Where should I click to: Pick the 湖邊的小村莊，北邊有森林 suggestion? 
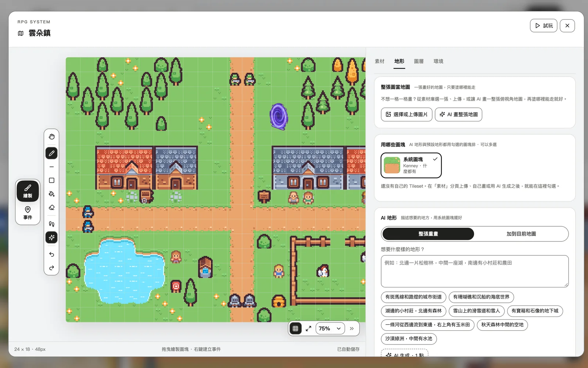click(x=413, y=311)
